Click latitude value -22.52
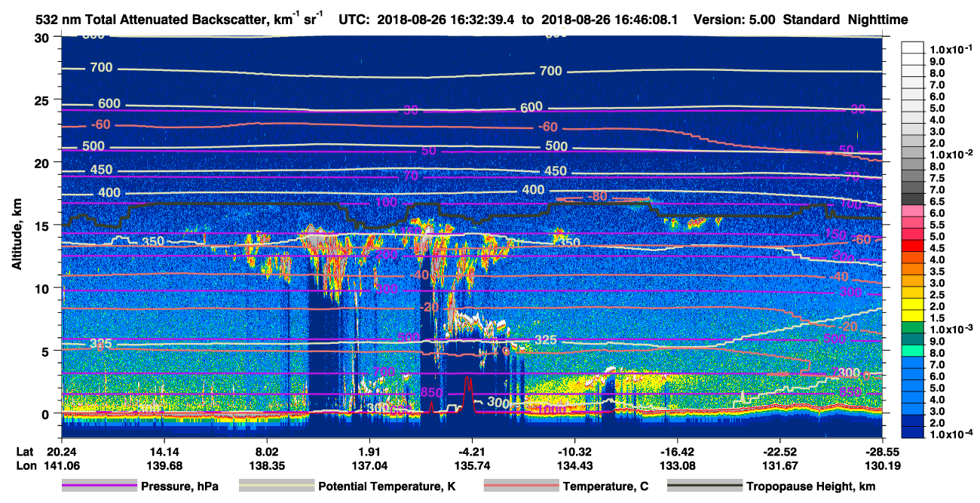Image resolution: width=980 pixels, height=503 pixels. (779, 452)
